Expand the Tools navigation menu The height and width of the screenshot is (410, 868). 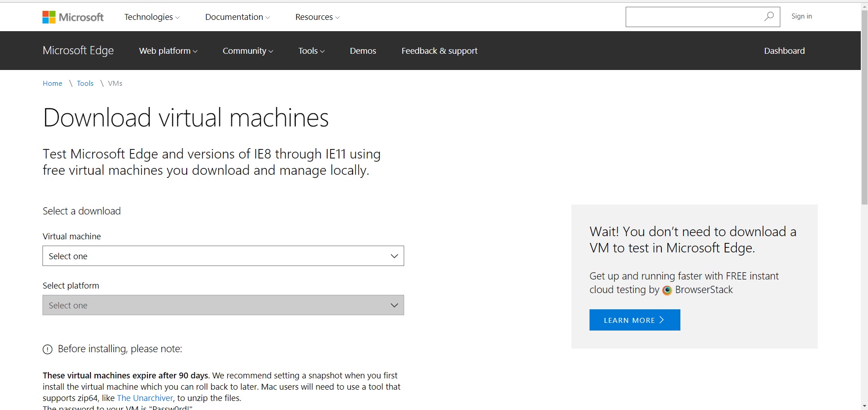(x=311, y=51)
